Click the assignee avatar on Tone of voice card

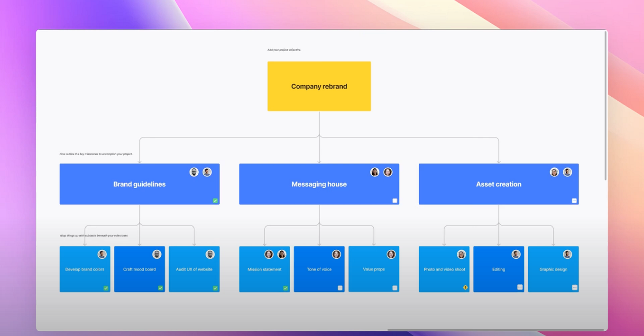click(x=336, y=254)
